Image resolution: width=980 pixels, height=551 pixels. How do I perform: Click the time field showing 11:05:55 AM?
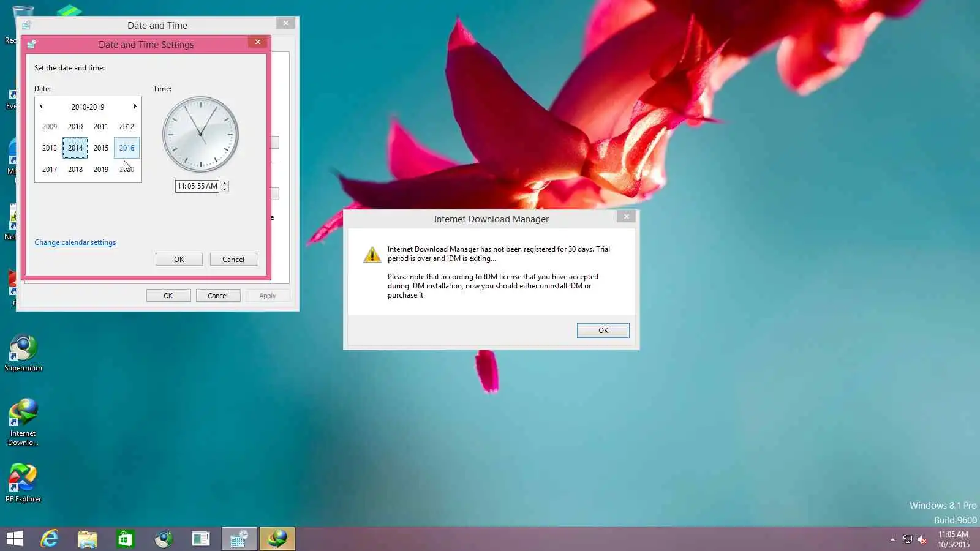[197, 186]
